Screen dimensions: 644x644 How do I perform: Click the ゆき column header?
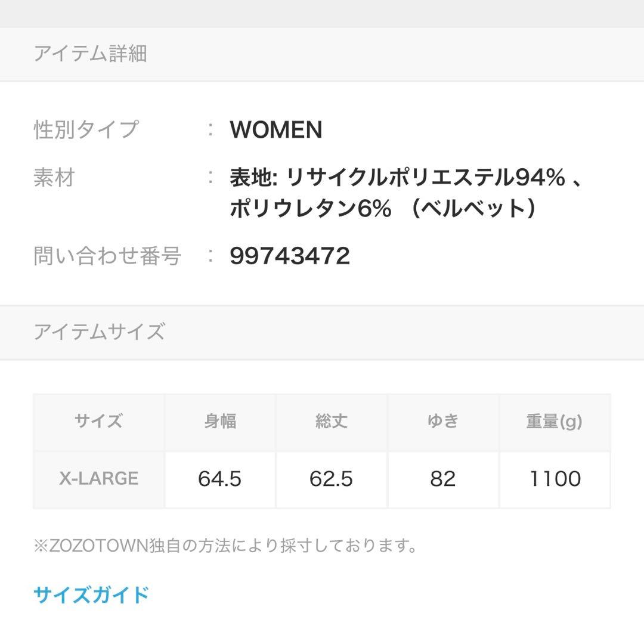[x=443, y=422]
